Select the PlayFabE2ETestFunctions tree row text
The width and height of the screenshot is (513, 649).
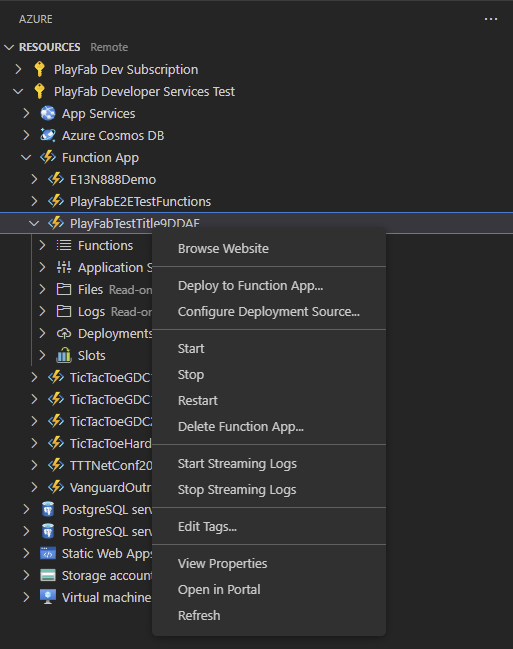[140, 202]
